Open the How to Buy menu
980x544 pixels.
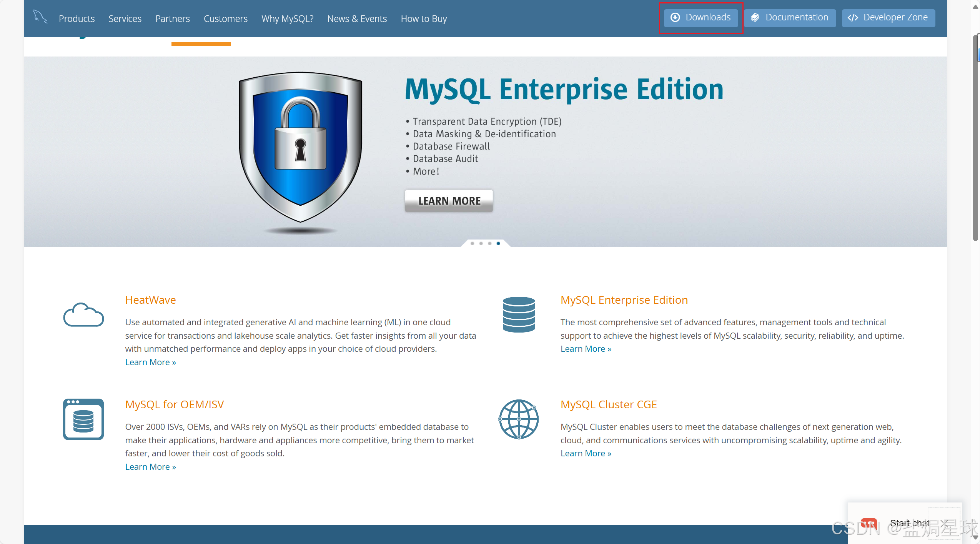(x=424, y=18)
